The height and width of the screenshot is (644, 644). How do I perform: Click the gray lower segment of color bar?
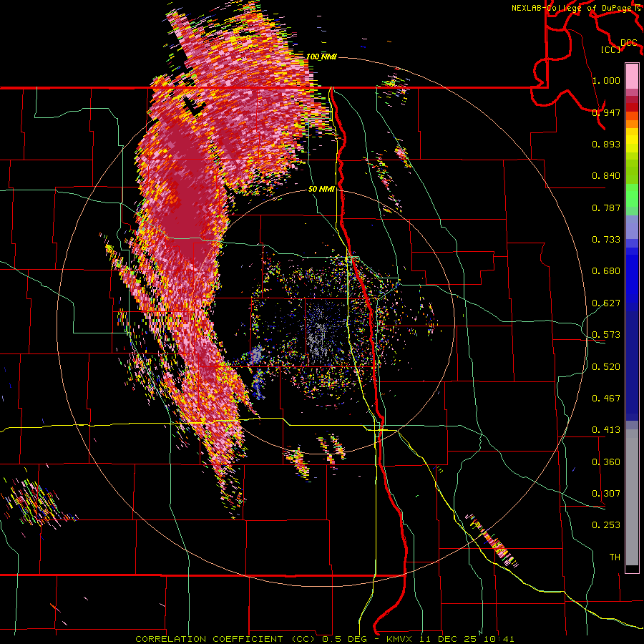632,497
